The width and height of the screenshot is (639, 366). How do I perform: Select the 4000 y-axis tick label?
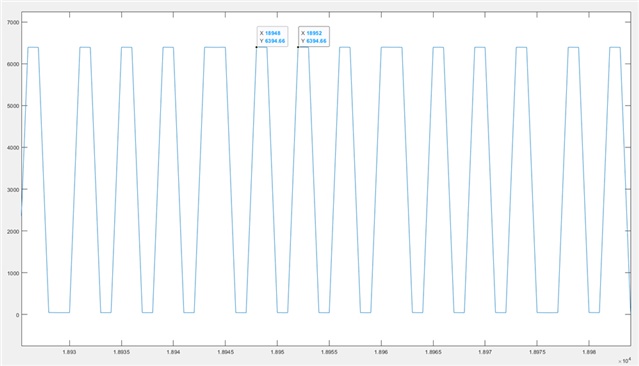coord(13,148)
